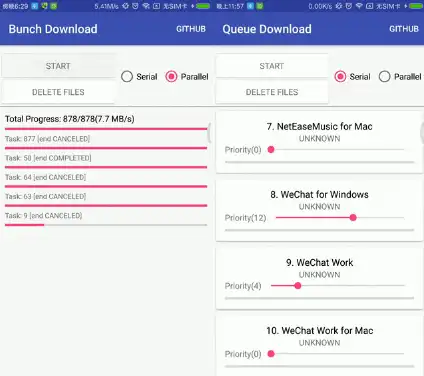Click the alarm clock icon in Queue Download status bar
This screenshot has width=424, height=376.
pos(348,6)
